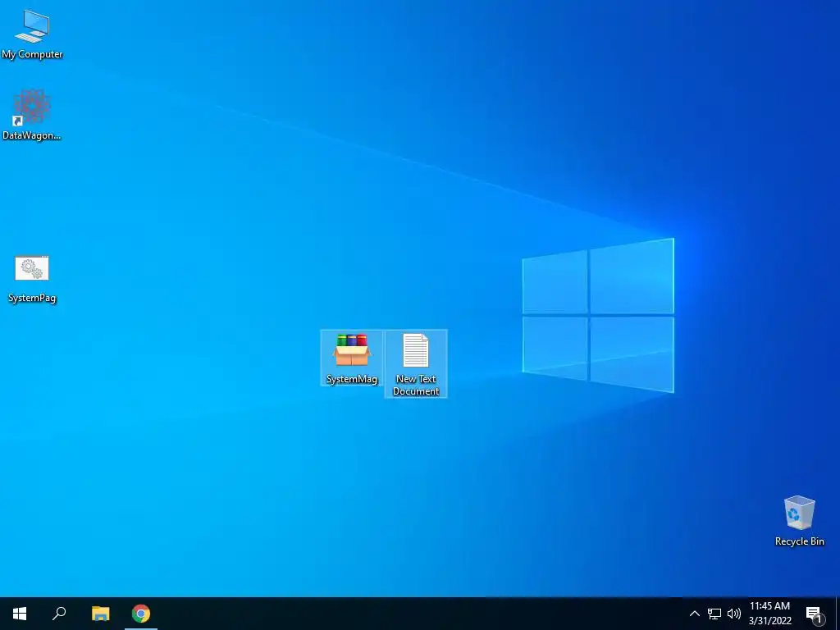Open the Action Center notifications icon
840x630 pixels.
[x=815, y=614]
